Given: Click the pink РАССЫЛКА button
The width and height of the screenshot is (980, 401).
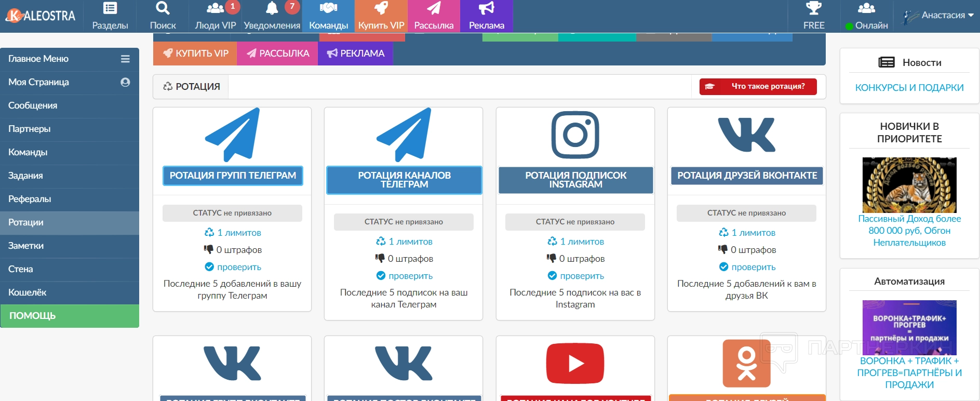Looking at the screenshot, I should (277, 54).
